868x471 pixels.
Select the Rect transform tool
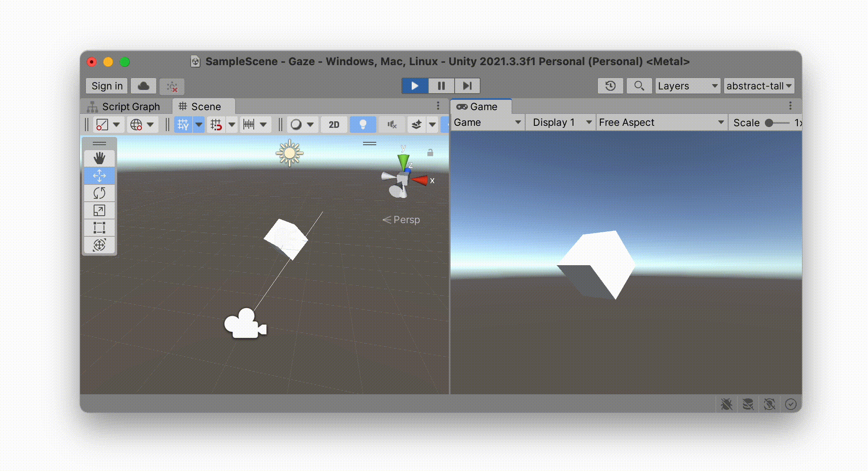pos(99,228)
